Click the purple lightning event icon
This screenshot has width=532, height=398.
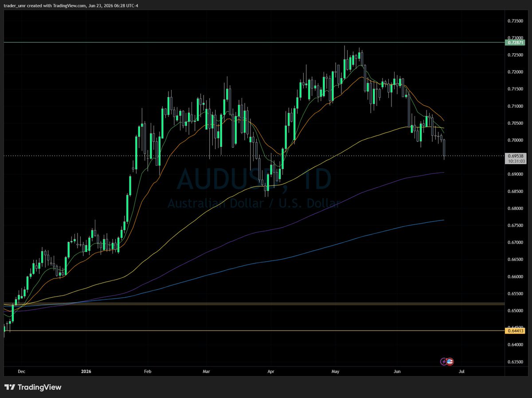(x=444, y=362)
